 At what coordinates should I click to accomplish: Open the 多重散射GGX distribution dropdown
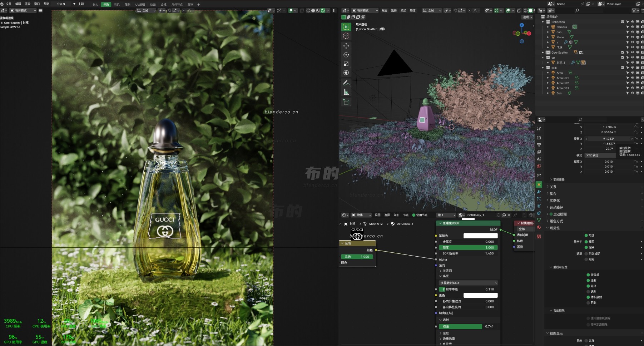pyautogui.click(x=468, y=283)
